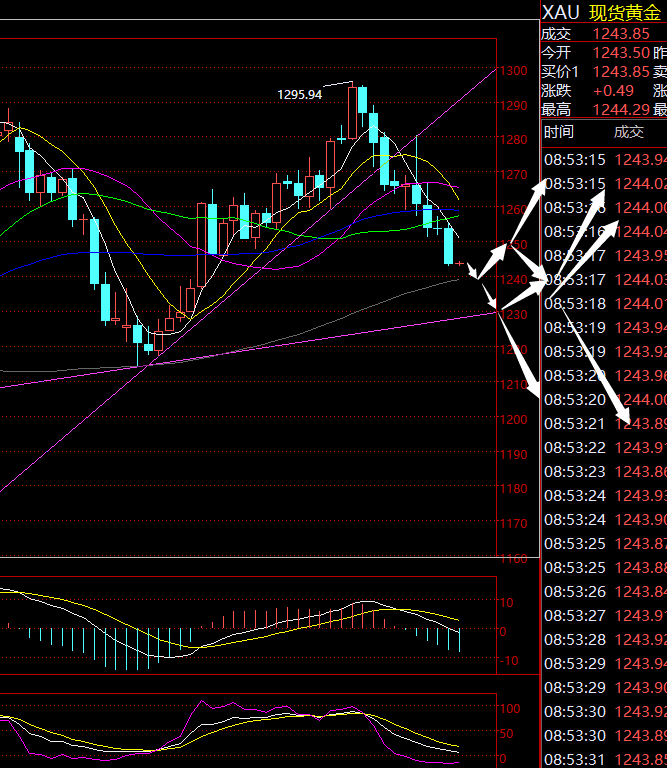The image size is (667, 768).
Task: Click the 1180 price axis label
Action: (x=513, y=489)
